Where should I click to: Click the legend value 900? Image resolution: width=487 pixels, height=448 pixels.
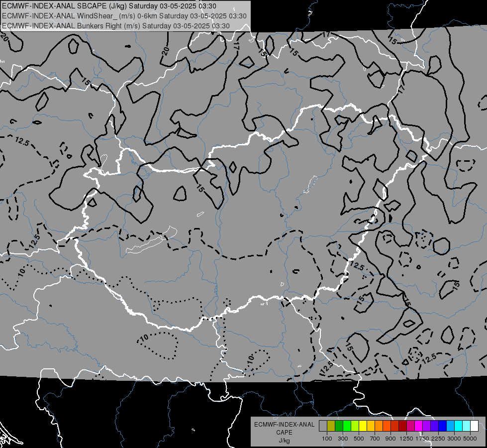click(390, 439)
